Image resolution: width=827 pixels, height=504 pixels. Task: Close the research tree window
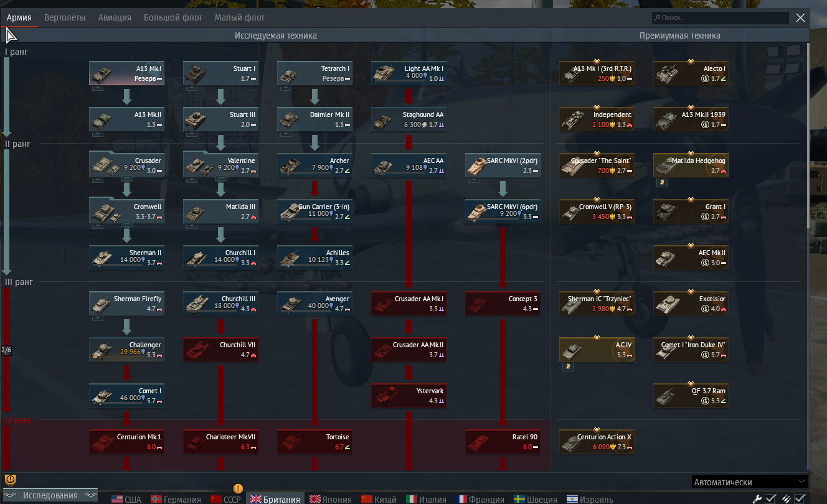click(801, 18)
